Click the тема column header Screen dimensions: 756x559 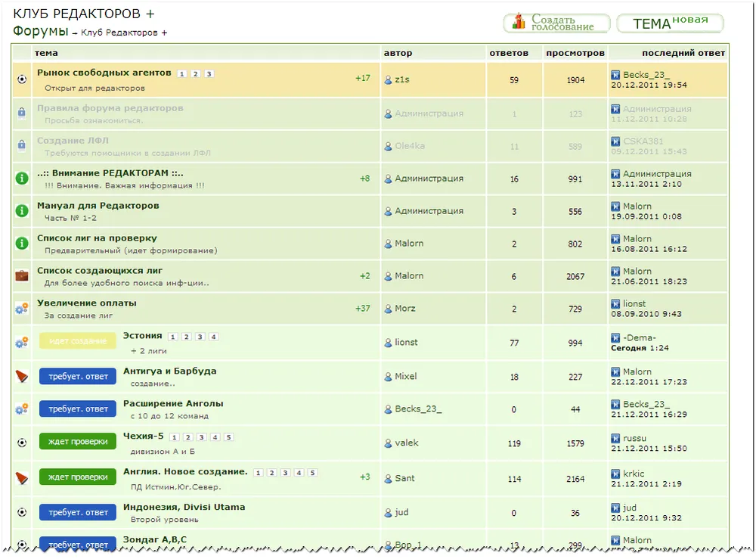46,53
